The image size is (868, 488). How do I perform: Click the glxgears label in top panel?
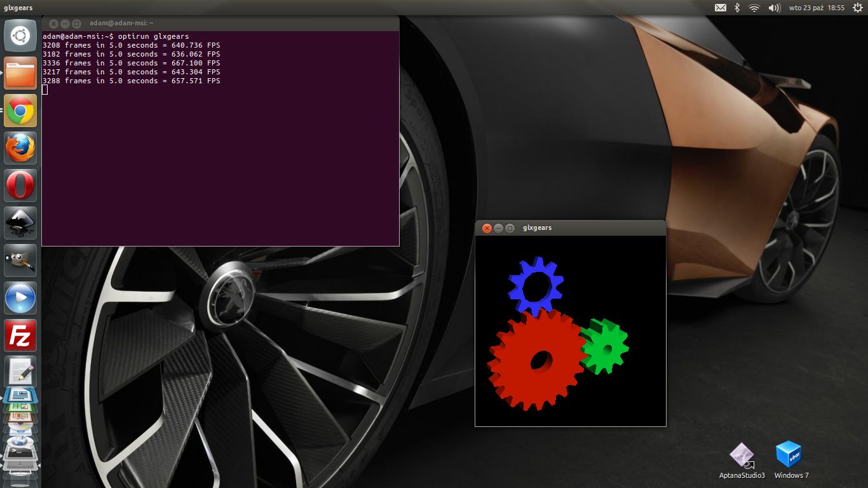(18, 8)
